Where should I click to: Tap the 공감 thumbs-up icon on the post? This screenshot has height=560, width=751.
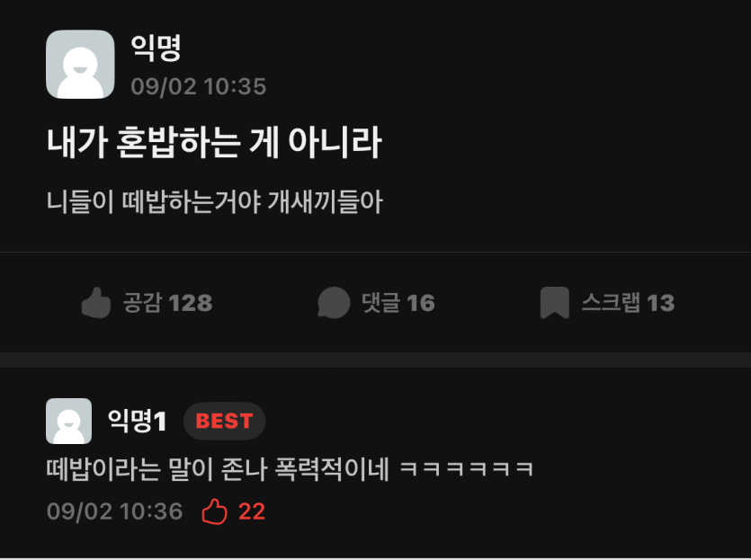(x=96, y=303)
